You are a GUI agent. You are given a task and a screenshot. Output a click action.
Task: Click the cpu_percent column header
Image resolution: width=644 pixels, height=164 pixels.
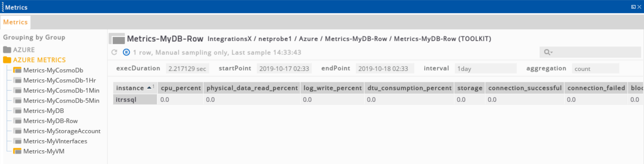[x=181, y=88]
